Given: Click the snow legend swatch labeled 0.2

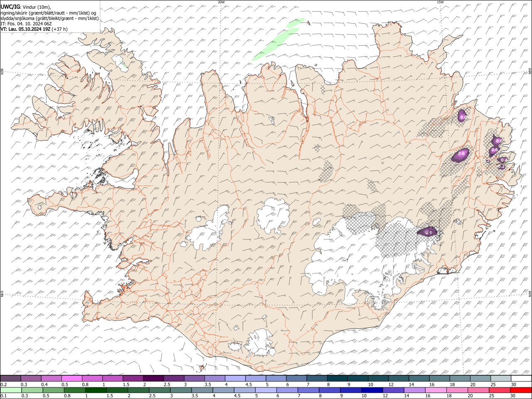Looking at the screenshot, I should 10,378.
